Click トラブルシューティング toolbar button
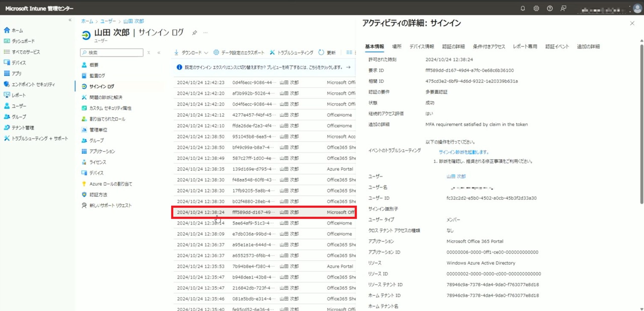This screenshot has width=644, height=311. 291,52
